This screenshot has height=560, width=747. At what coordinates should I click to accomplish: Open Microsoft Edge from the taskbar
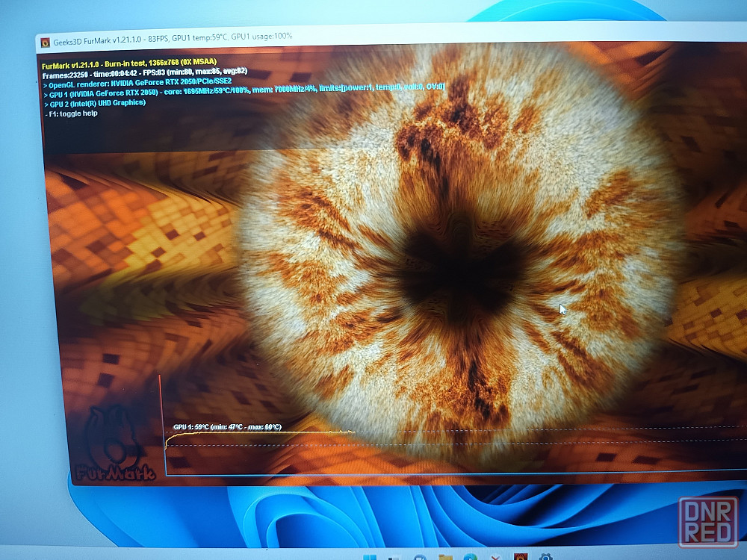click(x=470, y=557)
